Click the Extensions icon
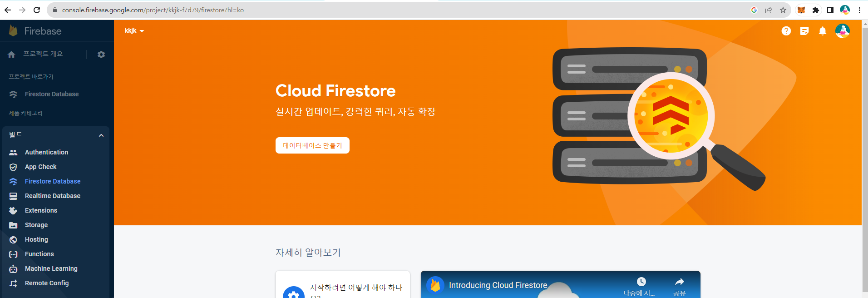This screenshot has height=298, width=868. pos(13,210)
